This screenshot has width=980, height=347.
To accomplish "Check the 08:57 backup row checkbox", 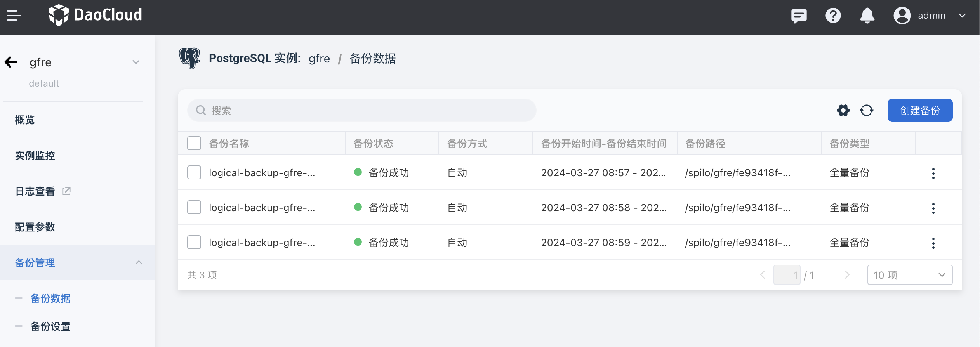I will (194, 172).
